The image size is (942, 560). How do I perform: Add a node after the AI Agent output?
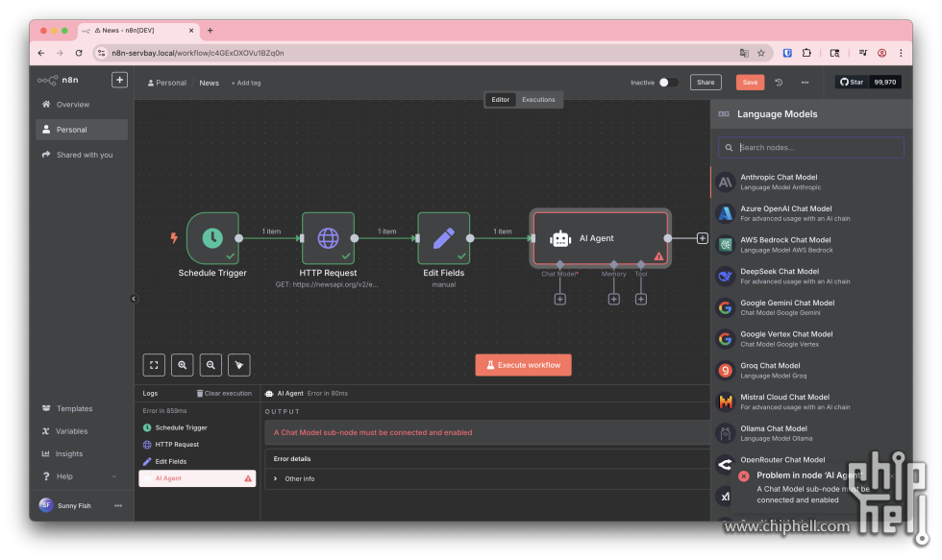pyautogui.click(x=703, y=238)
